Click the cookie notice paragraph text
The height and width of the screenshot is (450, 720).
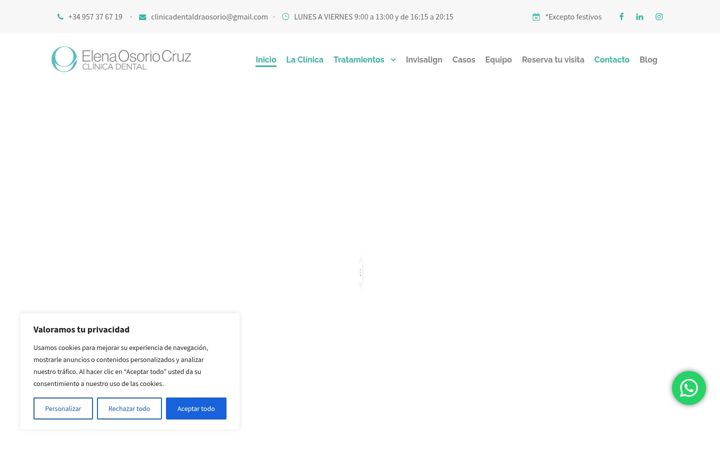[x=121, y=366]
